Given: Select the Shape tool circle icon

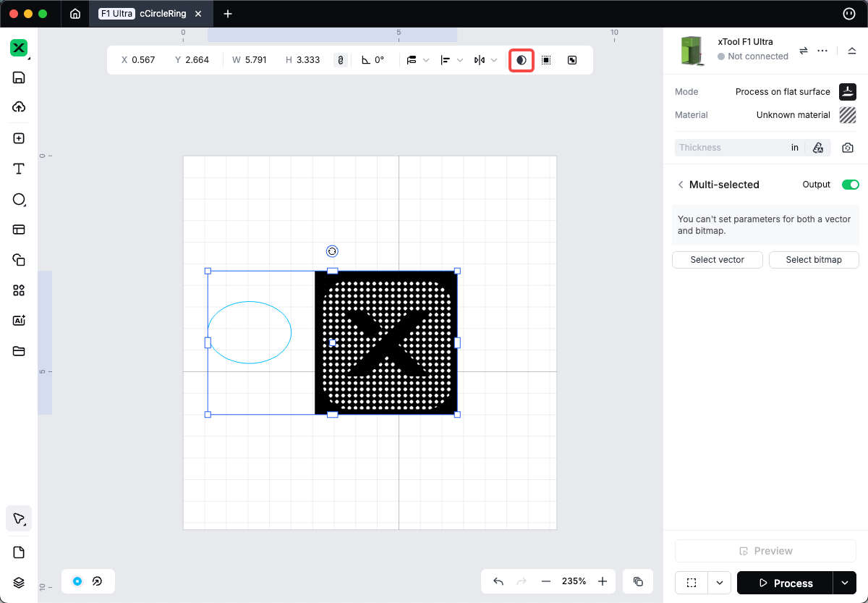Looking at the screenshot, I should [19, 199].
